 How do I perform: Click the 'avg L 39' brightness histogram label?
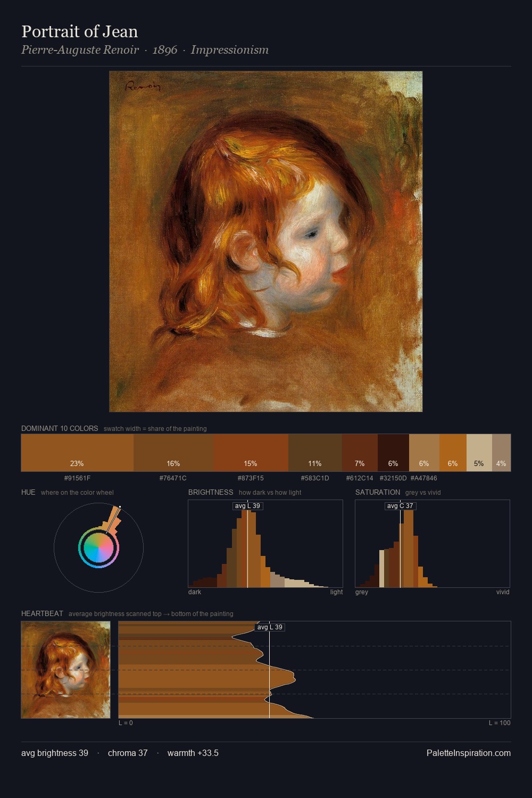click(248, 506)
